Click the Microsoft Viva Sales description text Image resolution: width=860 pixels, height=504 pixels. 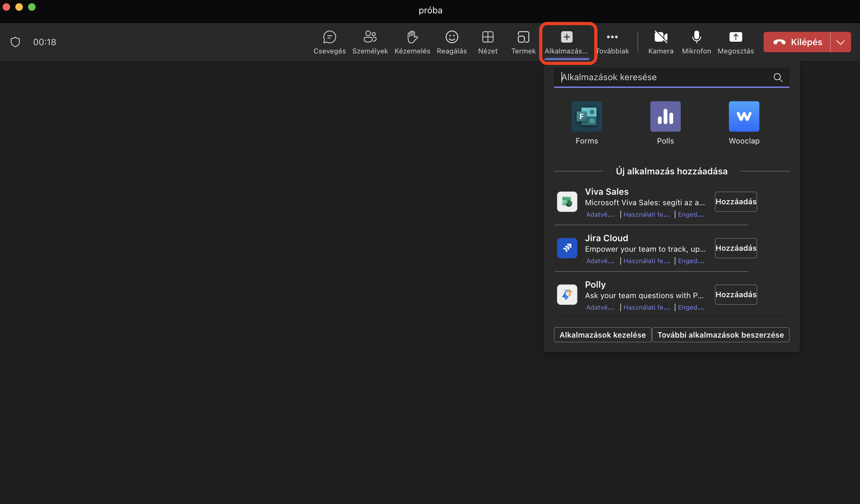[x=645, y=203]
